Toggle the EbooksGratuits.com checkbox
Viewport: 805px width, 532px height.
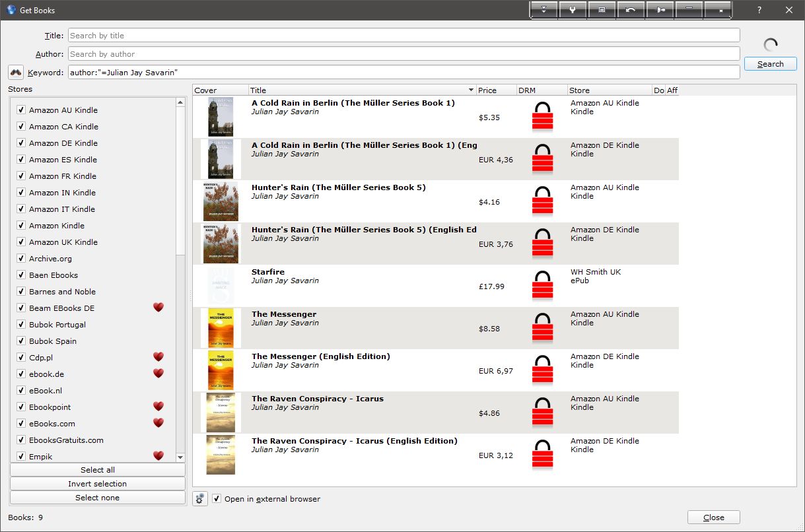coord(21,440)
